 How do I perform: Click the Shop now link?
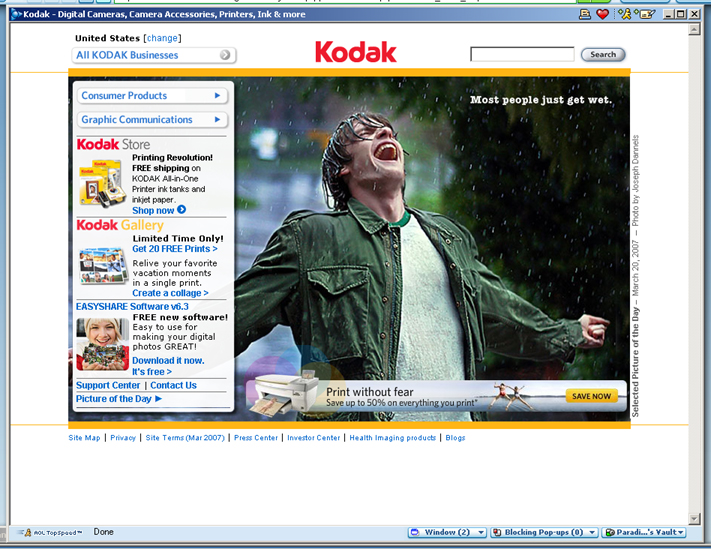153,210
